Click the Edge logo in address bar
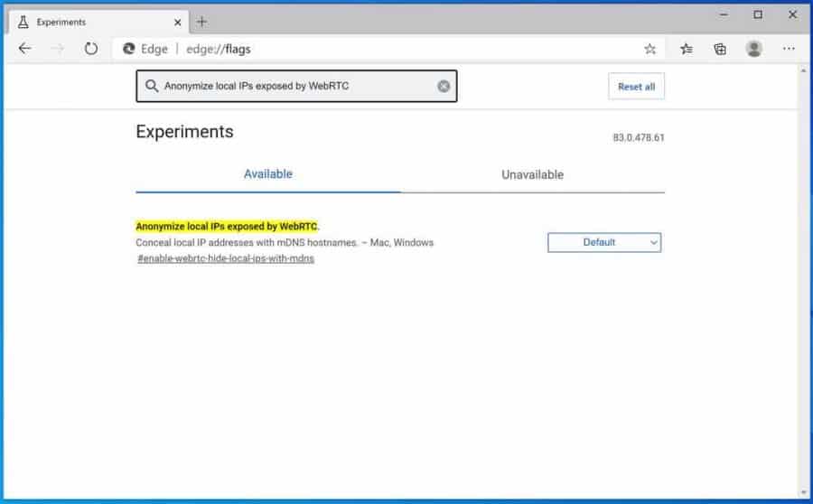This screenshot has width=813, height=504. click(128, 49)
